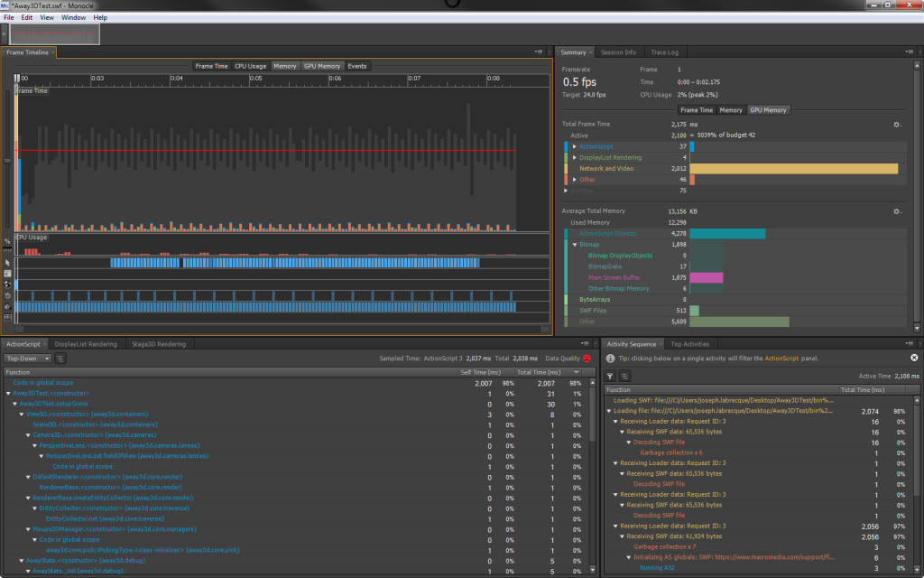Click the keyboard events lane icon
924x578 pixels.
tap(7, 274)
